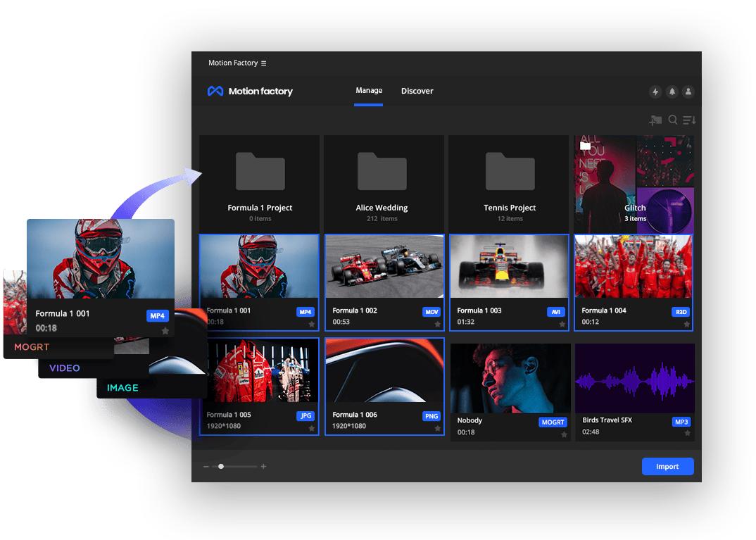This screenshot has width=756, height=540.
Task: Click the MOV badge on Formula 1 002
Action: [431, 312]
